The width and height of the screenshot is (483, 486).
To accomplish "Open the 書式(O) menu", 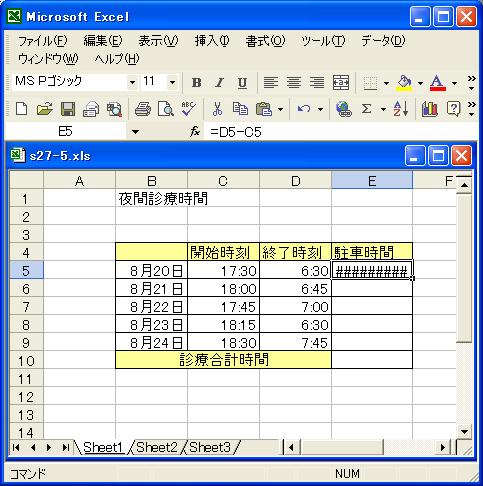I will pyautogui.click(x=265, y=41).
